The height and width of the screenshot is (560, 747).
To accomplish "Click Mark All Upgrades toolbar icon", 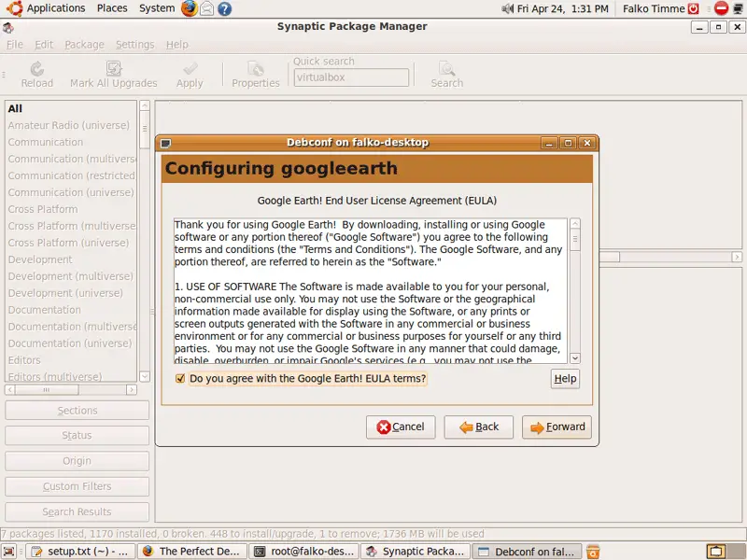I will tap(113, 75).
